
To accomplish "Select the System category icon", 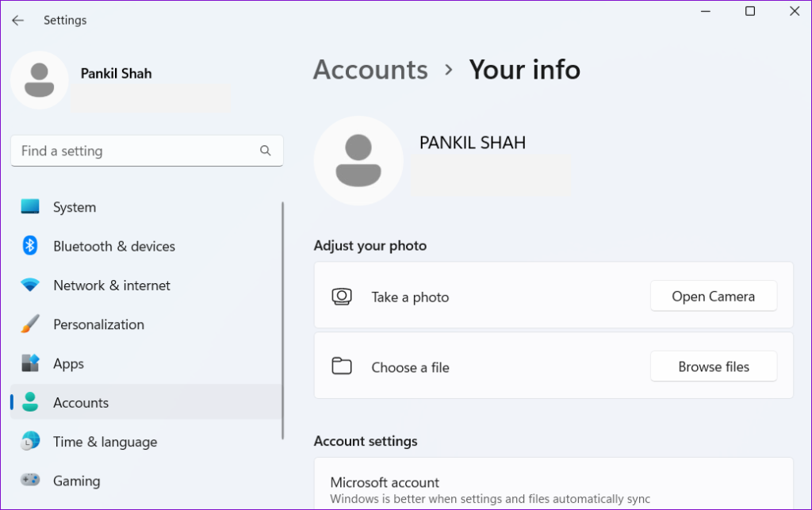I will 29,207.
